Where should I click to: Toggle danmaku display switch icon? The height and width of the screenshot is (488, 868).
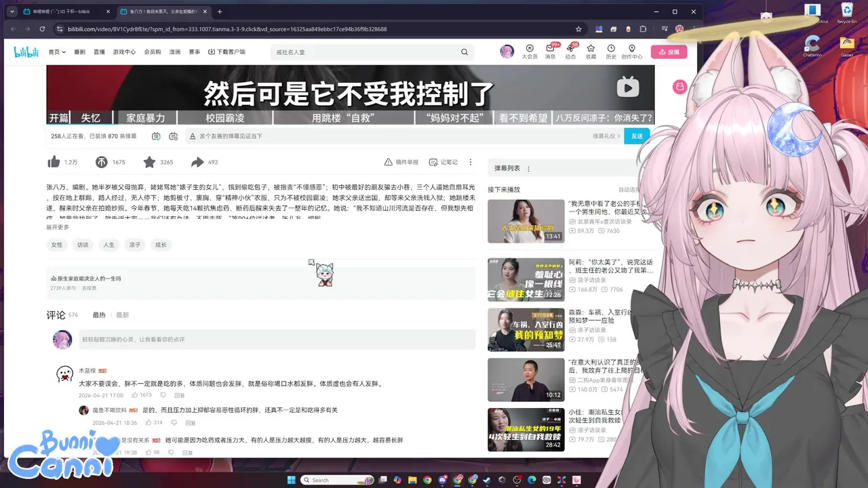click(156, 136)
